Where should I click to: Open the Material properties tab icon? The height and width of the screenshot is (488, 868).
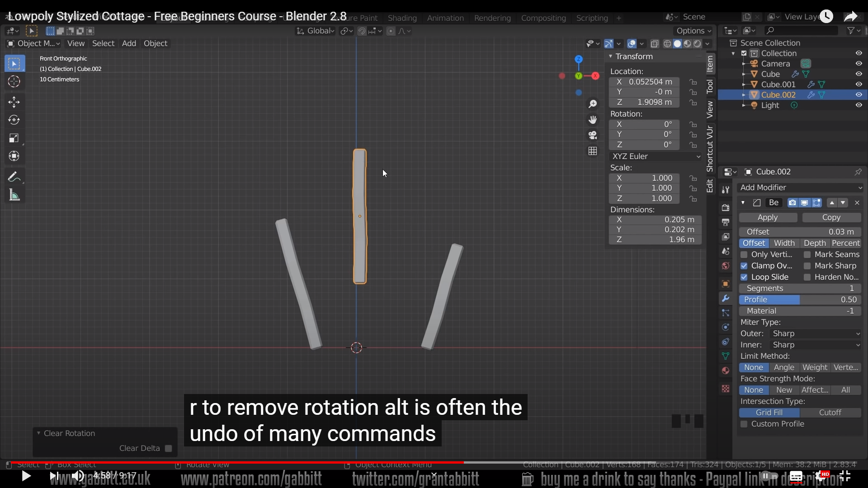(726, 371)
